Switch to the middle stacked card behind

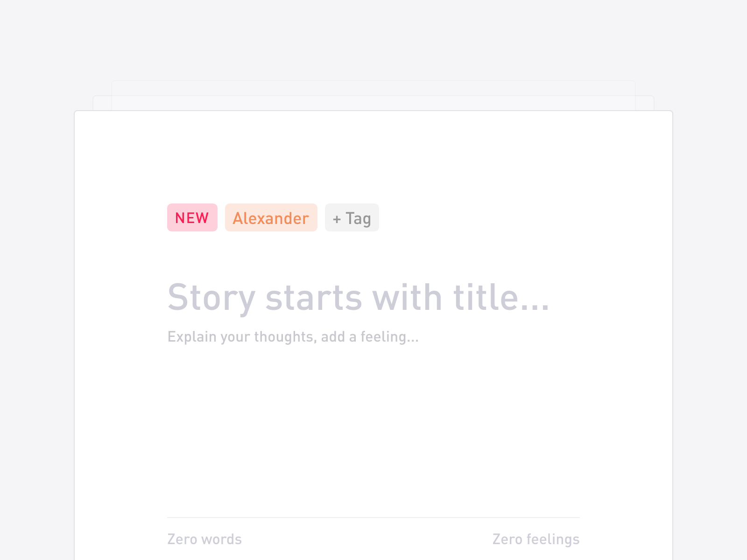click(x=373, y=103)
